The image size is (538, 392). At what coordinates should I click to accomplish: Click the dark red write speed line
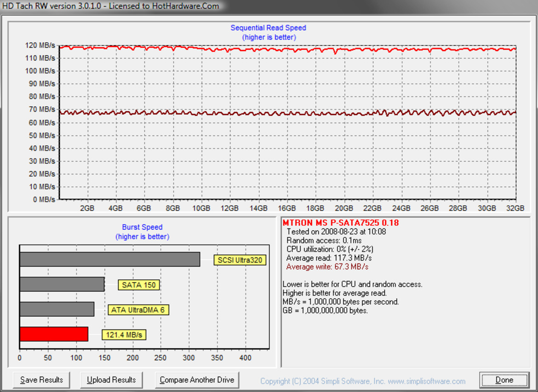pos(287,113)
